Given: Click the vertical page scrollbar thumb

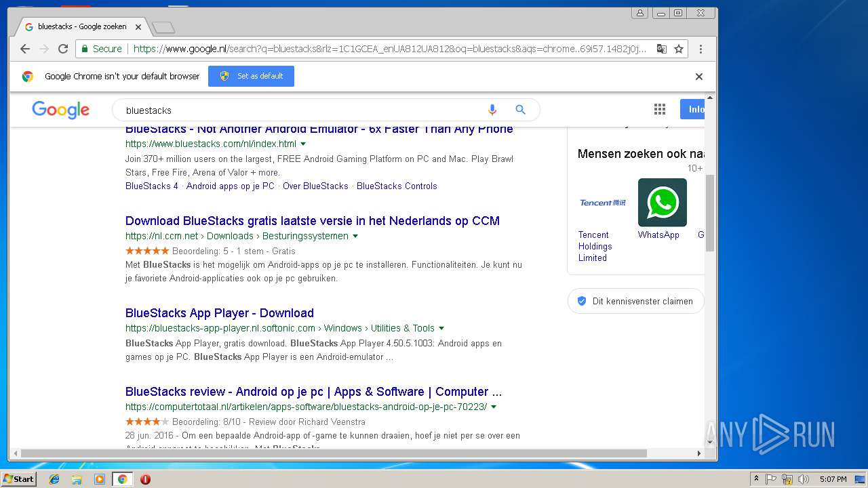Looking at the screenshot, I should [710, 213].
